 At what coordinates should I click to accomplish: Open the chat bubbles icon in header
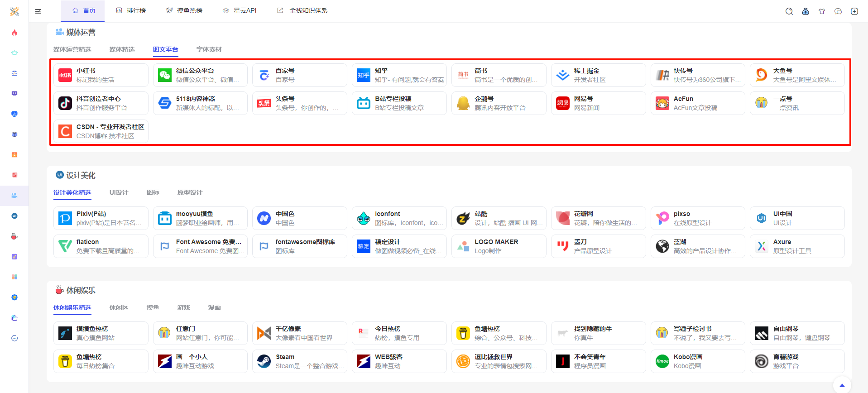(838, 11)
